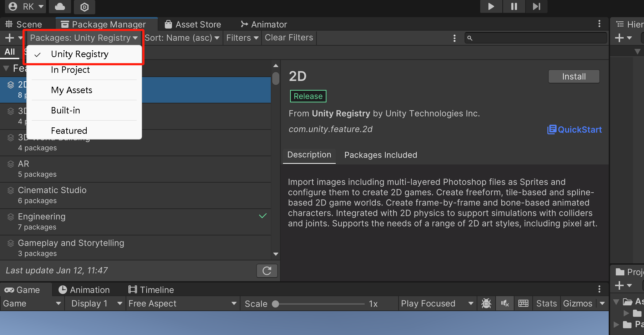Open the Unity version control hexagon icon

point(85,7)
